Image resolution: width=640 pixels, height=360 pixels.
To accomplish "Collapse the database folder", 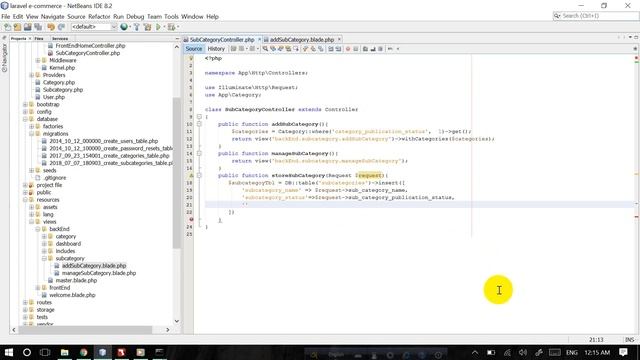I will 25,119.
